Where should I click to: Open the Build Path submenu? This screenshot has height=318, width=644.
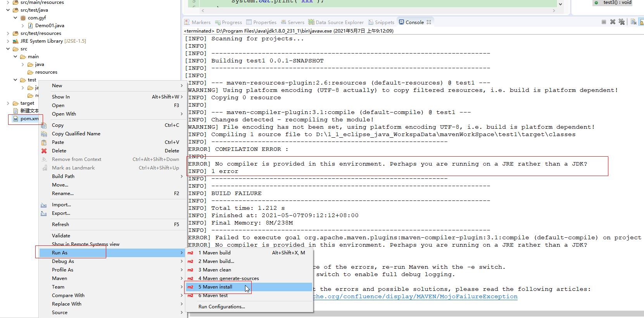click(112, 176)
